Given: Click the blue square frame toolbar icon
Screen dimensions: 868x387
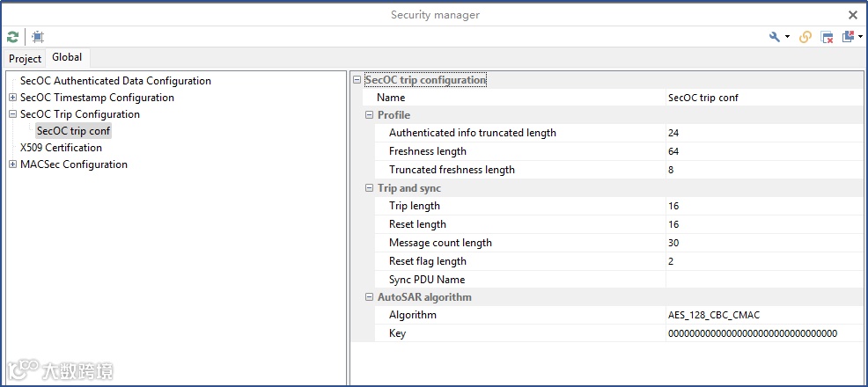Looking at the screenshot, I should 38,37.
